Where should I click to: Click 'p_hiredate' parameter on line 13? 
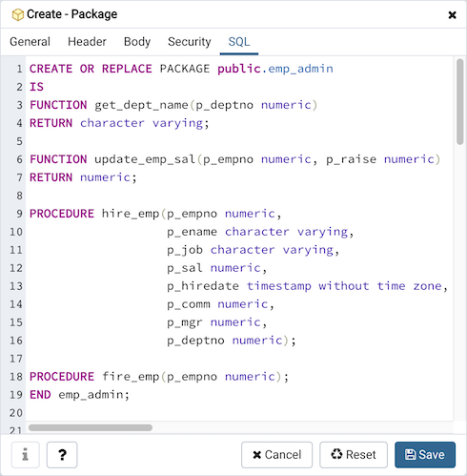tap(203, 286)
